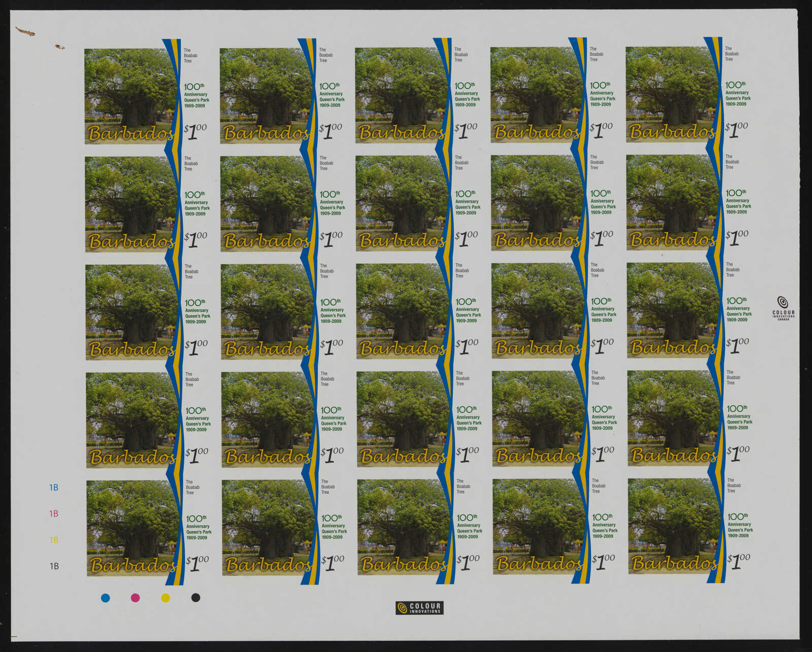Click "100th Anniversary" text on the top-left stamp
The height and width of the screenshot is (652, 812).
(195, 90)
